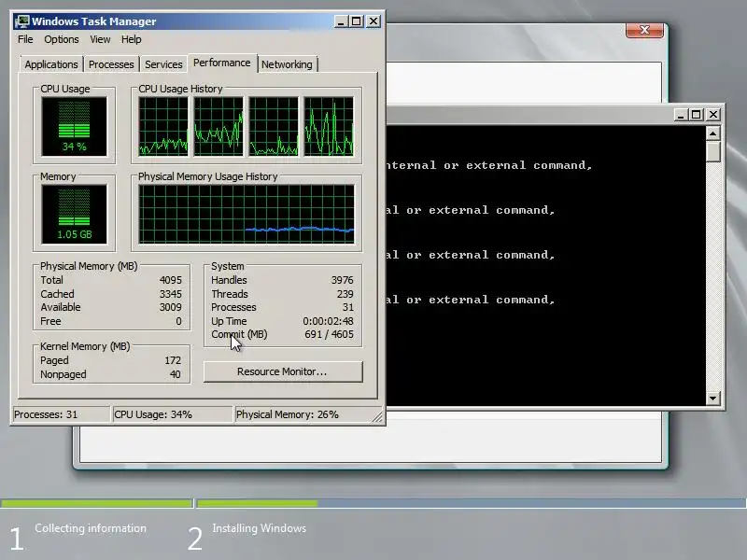747x560 pixels.
Task: Select the Performance tab
Action: point(221,63)
